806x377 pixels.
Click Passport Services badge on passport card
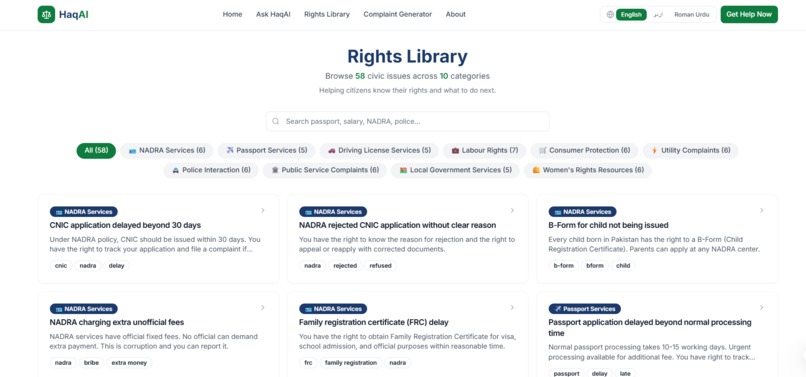[x=584, y=309]
